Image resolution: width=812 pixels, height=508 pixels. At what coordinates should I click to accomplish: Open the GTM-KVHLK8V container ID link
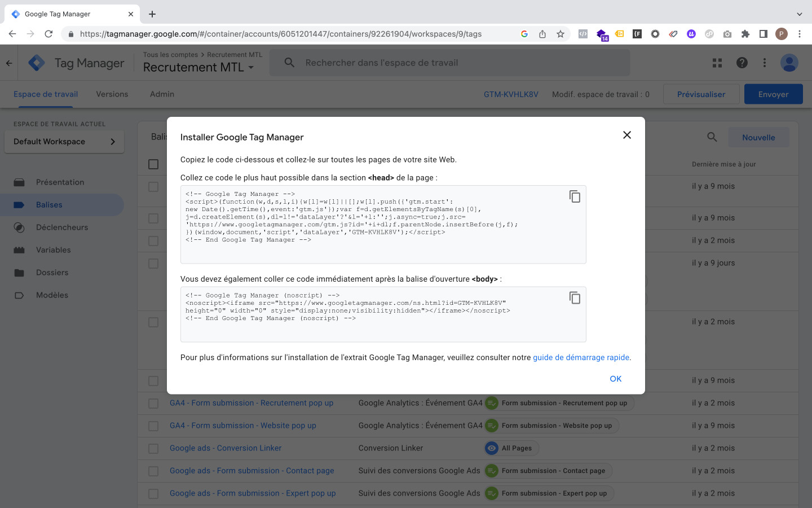[x=511, y=94]
